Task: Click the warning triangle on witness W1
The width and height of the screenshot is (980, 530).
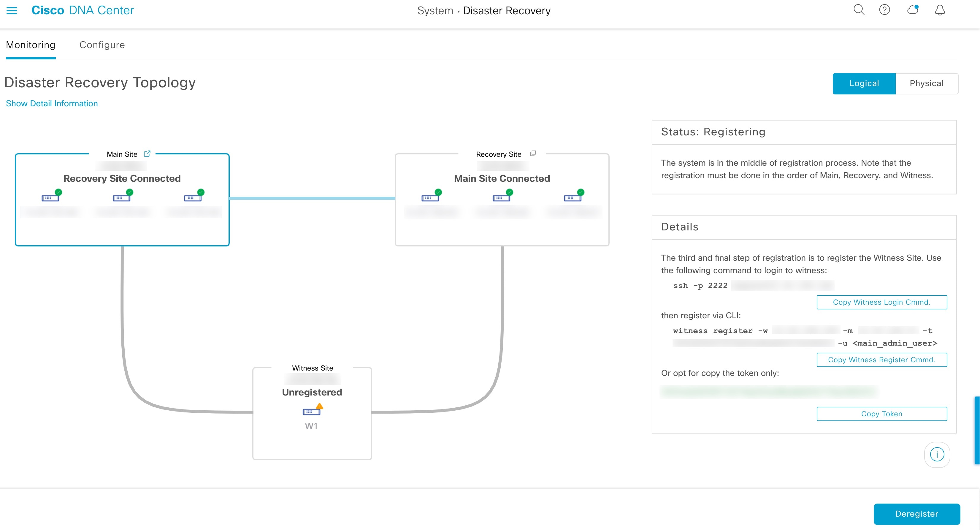Action: point(320,406)
